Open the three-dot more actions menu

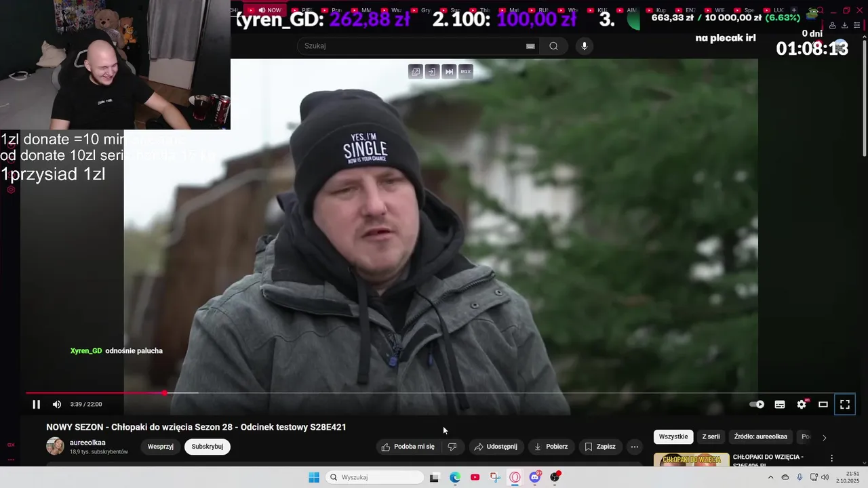coord(634,447)
